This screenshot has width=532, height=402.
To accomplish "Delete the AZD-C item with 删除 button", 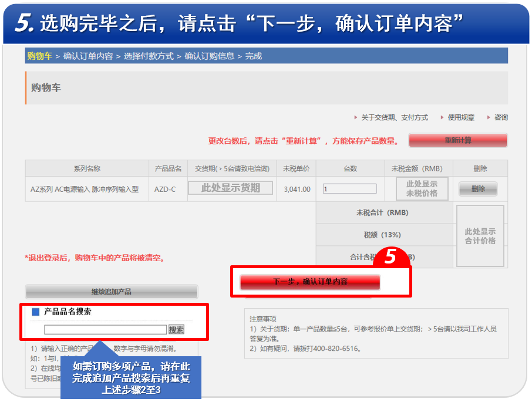I will click(x=478, y=189).
